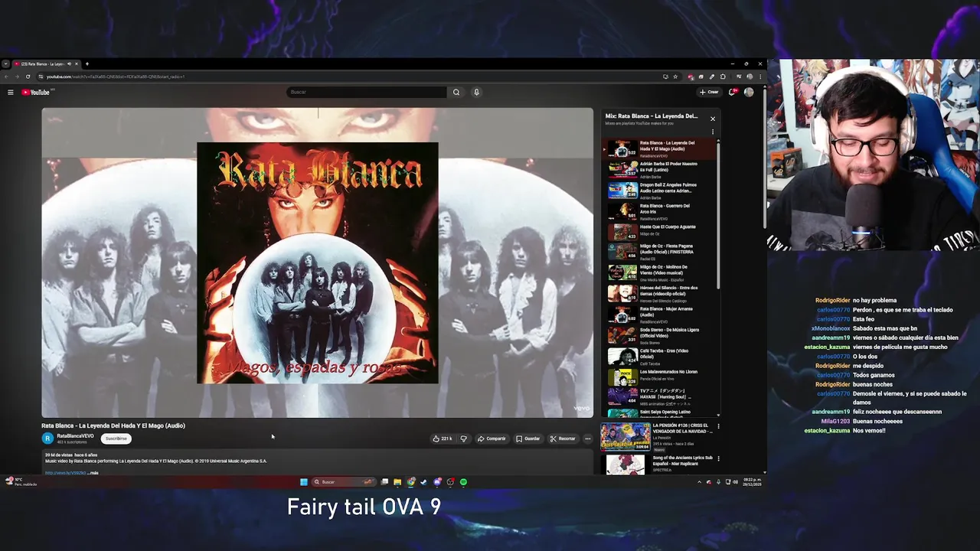980x551 pixels.
Task: Play Café Tacvba - Eres
Action: (x=660, y=356)
